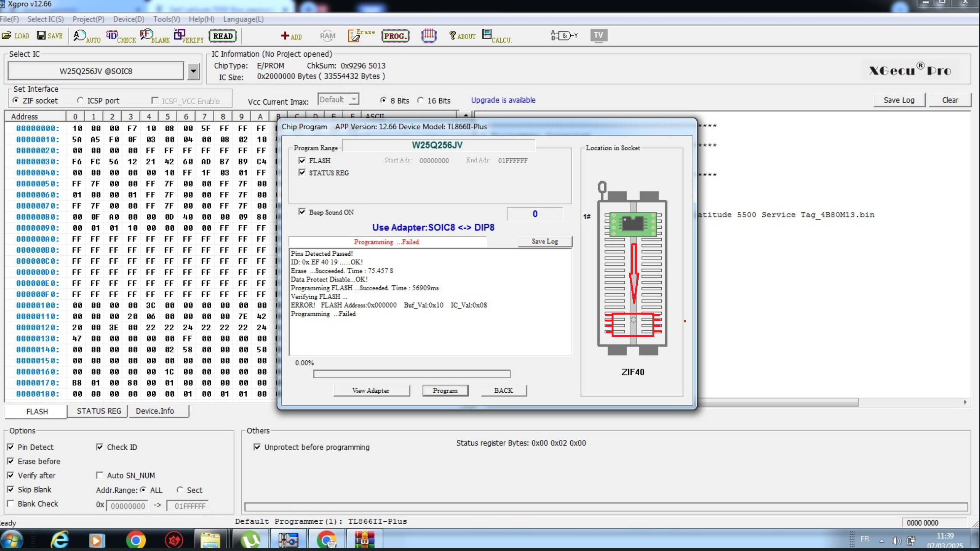Image resolution: width=980 pixels, height=551 pixels.
Task: Click the BLANK check toolbar icon
Action: pyautogui.click(x=154, y=36)
